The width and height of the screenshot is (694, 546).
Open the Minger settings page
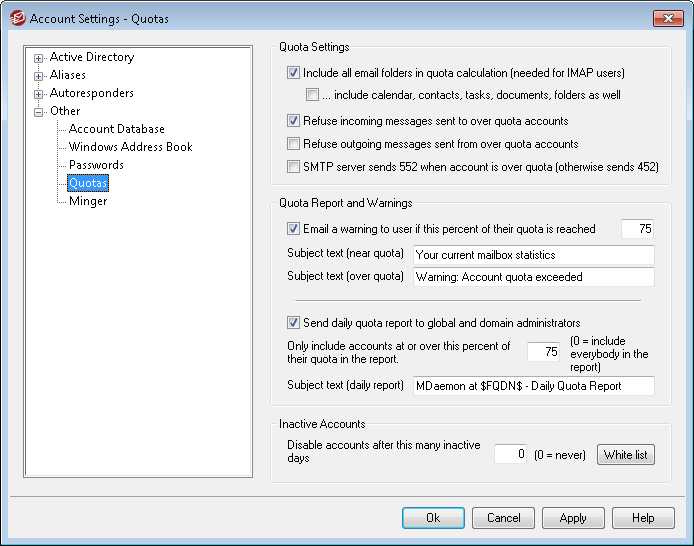(x=88, y=201)
